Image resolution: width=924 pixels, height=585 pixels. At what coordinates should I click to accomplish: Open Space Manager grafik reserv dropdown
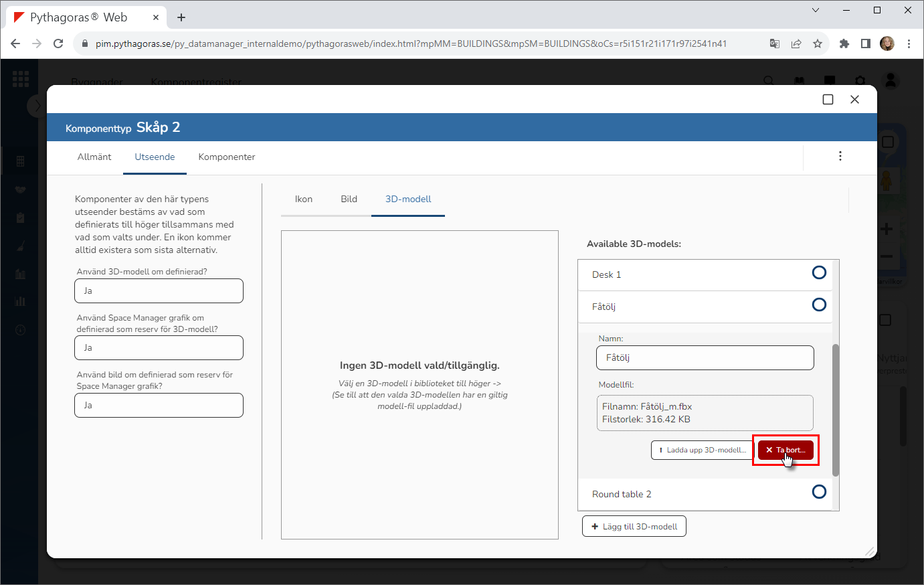click(159, 348)
